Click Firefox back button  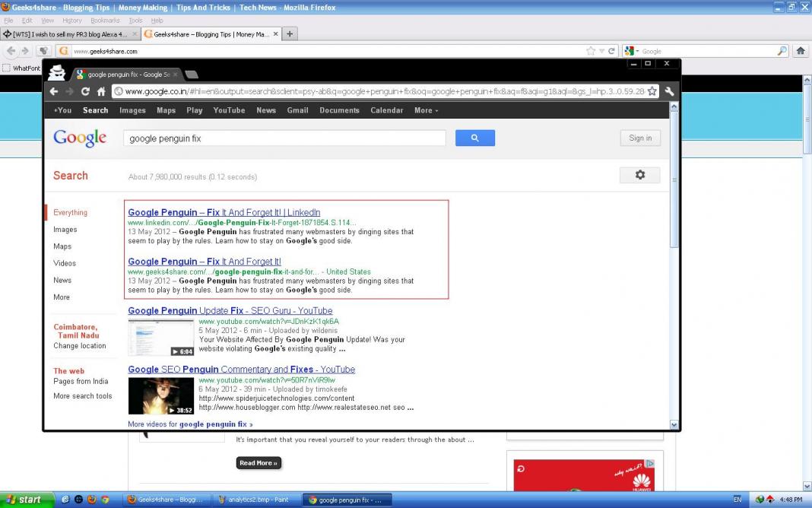click(11, 51)
